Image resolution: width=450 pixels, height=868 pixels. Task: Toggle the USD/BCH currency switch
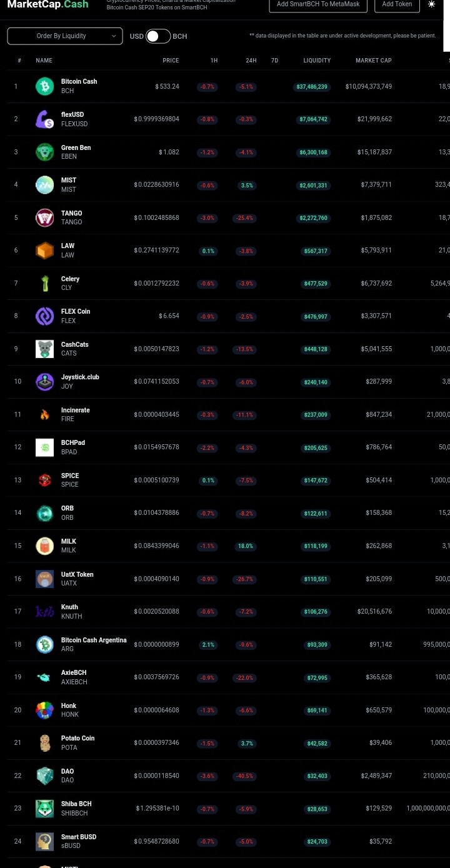point(158,36)
